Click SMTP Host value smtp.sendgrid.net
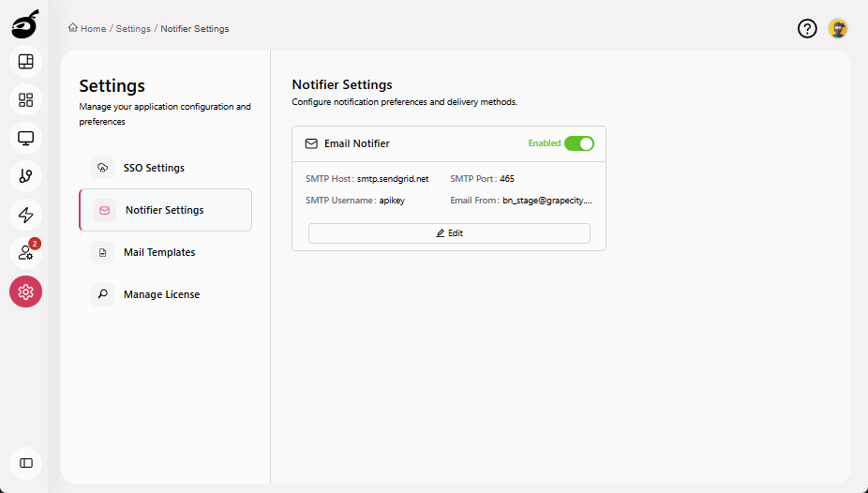Viewport: 868px width, 493px height. [x=393, y=179]
